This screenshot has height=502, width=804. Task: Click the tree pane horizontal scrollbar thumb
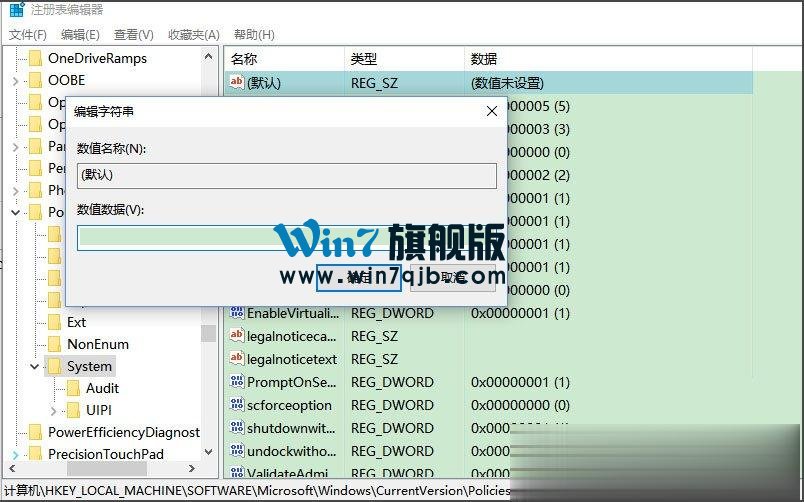[107, 468]
